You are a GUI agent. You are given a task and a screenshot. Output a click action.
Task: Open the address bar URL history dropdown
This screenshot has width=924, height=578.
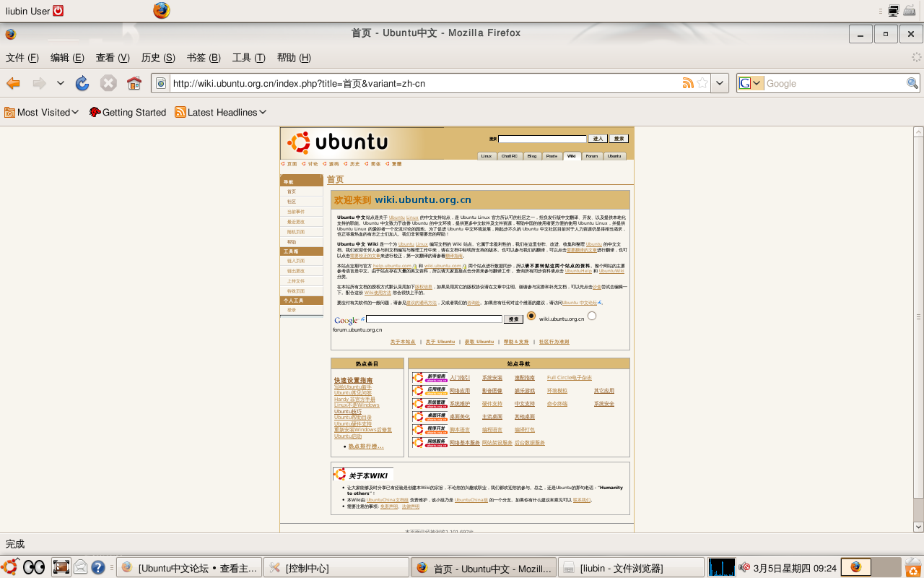point(720,83)
